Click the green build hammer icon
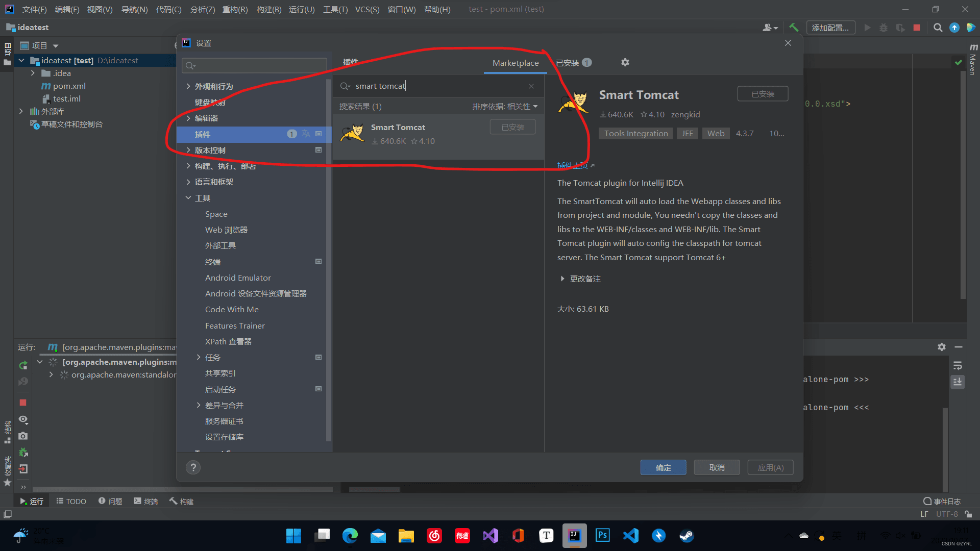 click(x=794, y=28)
